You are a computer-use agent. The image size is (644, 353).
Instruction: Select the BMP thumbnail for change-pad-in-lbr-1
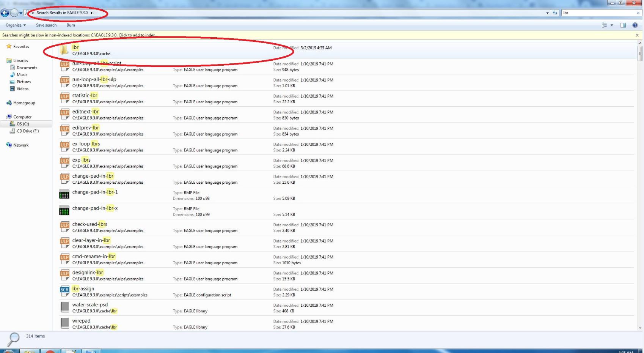click(x=64, y=194)
